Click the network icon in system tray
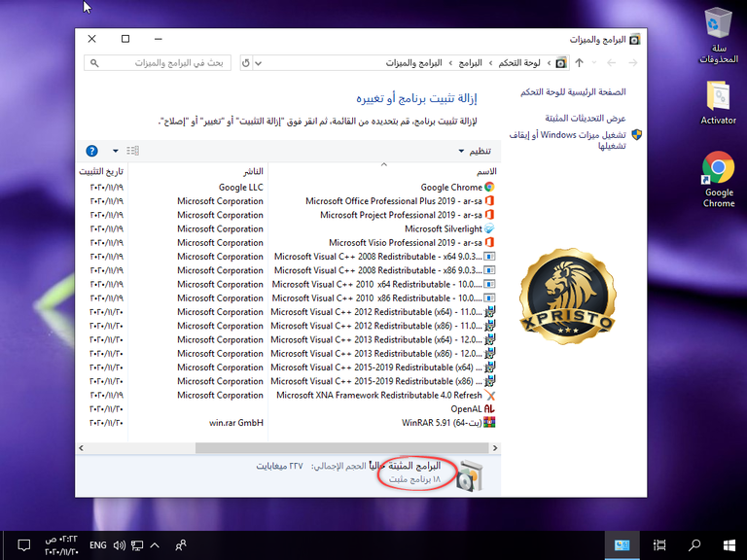Viewport: 747px width, 560px height. point(137,545)
